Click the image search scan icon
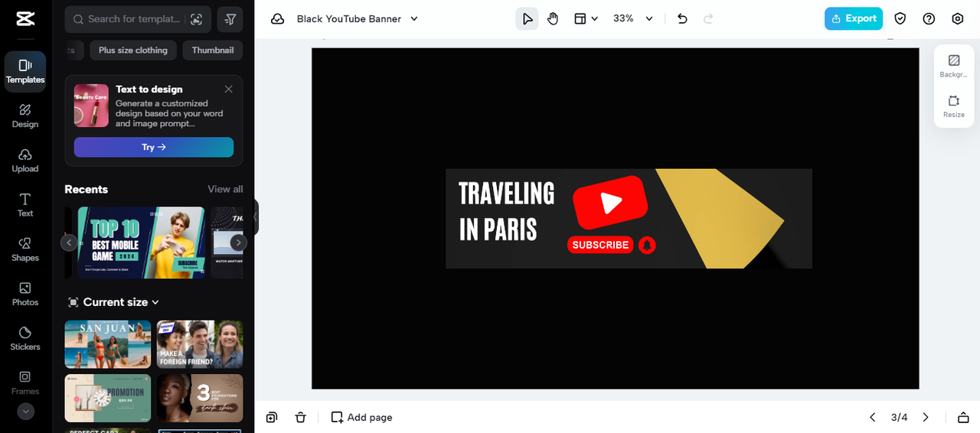Screen dimensions: 980x433 197,19
